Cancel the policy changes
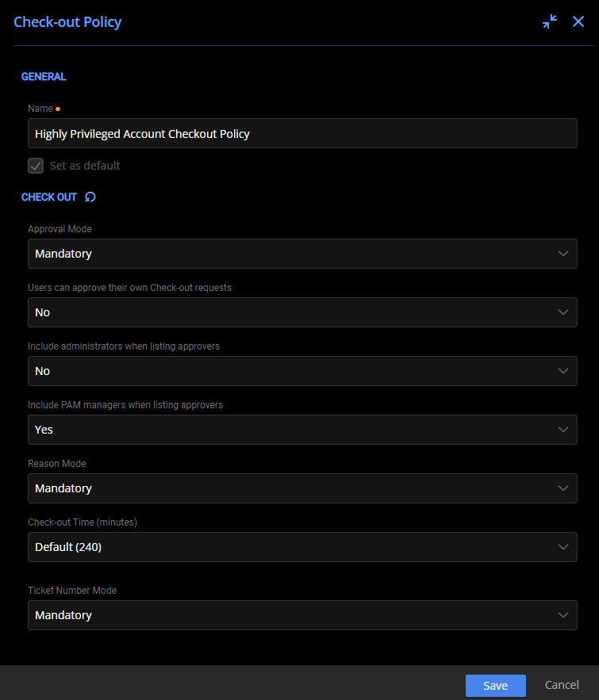The width and height of the screenshot is (599, 700). (x=562, y=685)
